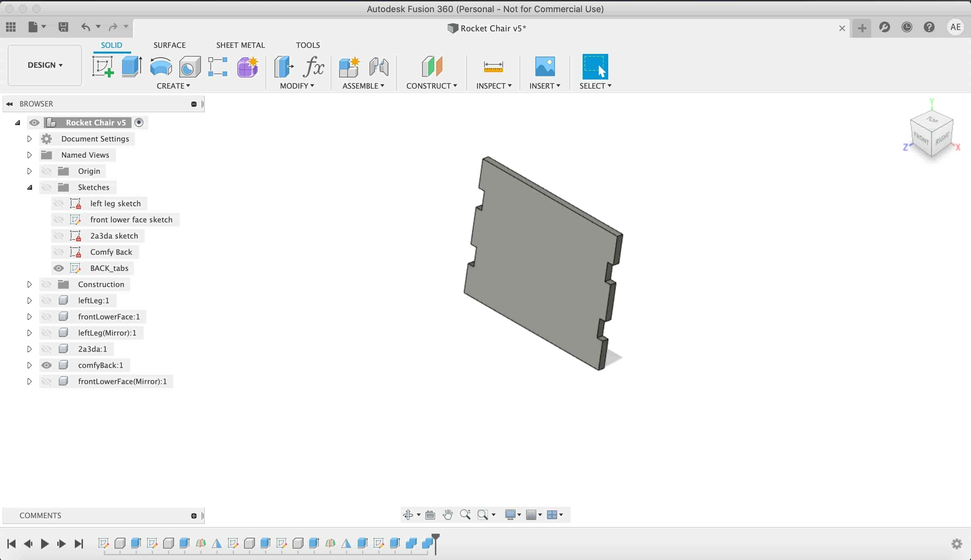Select the New Component tool
This screenshot has width=971, height=560.
pyautogui.click(x=349, y=66)
